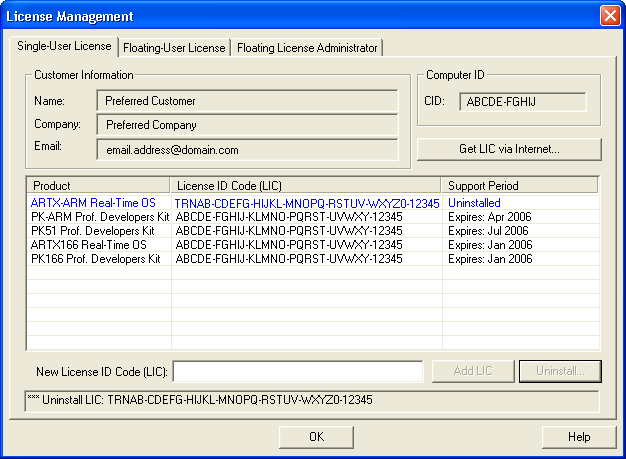Close the License Management dialog
The image size is (626, 459).
(610, 16)
